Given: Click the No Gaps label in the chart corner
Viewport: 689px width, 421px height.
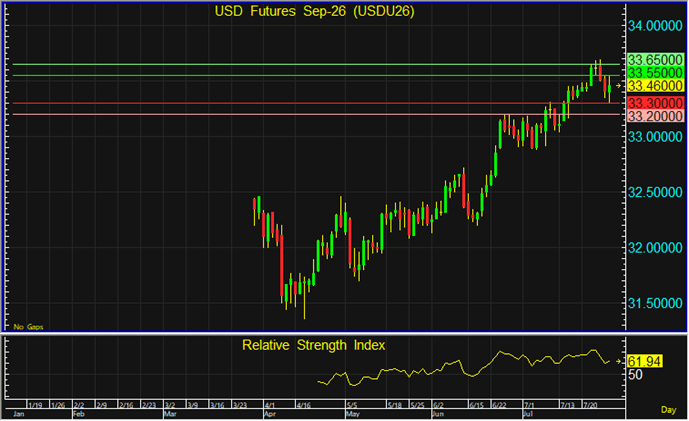Looking at the screenshot, I should click(28, 327).
